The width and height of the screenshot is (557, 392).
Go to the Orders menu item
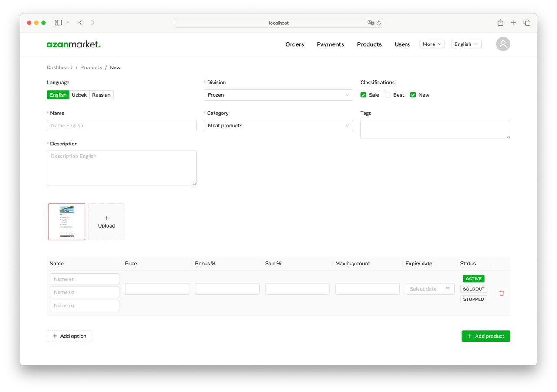(295, 44)
